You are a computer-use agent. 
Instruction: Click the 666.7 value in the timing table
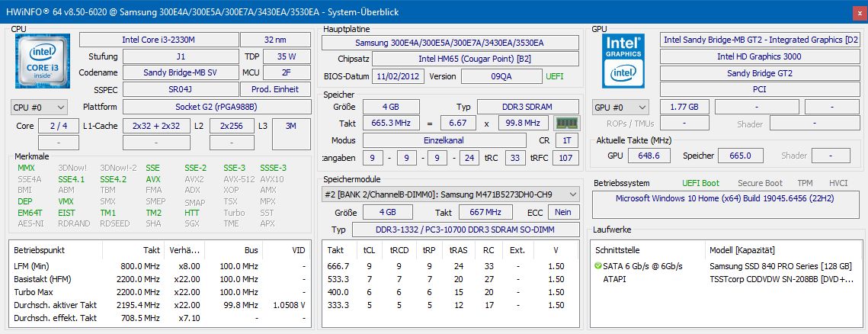(338, 266)
